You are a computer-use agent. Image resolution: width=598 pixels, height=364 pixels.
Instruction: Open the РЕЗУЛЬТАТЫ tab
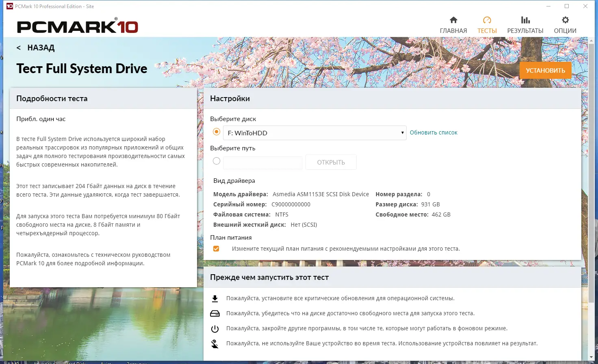[x=525, y=25]
